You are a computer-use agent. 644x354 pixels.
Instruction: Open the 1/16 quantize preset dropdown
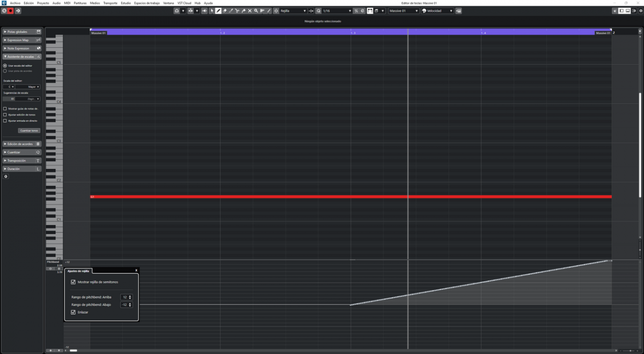(336, 11)
